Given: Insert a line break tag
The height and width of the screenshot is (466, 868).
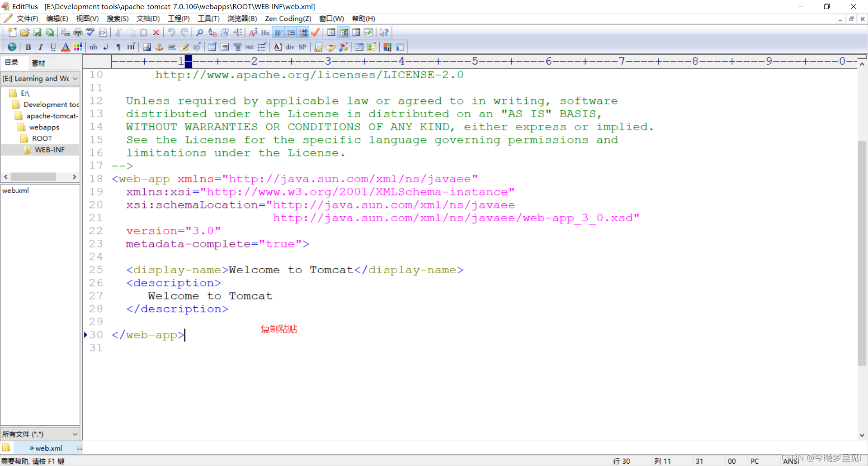Looking at the screenshot, I should point(106,47).
